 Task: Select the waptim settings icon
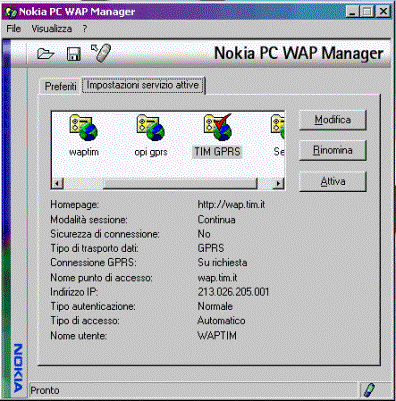click(x=84, y=128)
